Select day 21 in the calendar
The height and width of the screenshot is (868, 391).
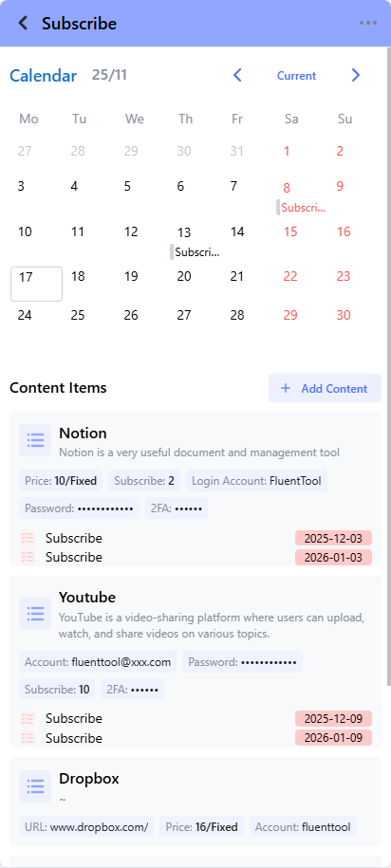click(x=237, y=276)
